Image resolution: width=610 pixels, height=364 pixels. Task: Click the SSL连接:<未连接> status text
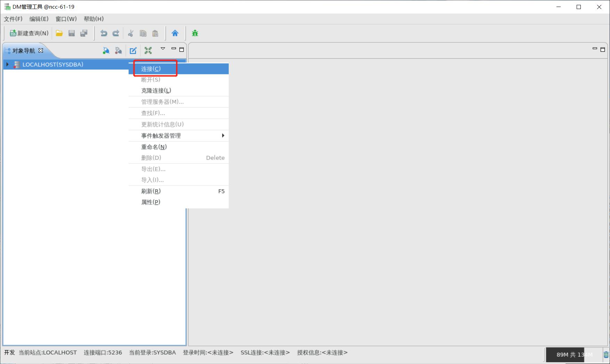point(265,353)
